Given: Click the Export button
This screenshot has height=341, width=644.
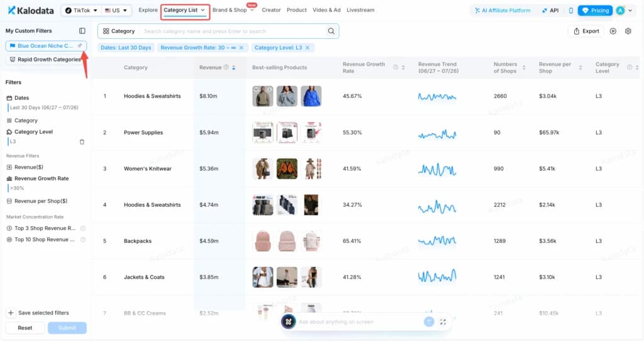Looking at the screenshot, I should coord(586,31).
